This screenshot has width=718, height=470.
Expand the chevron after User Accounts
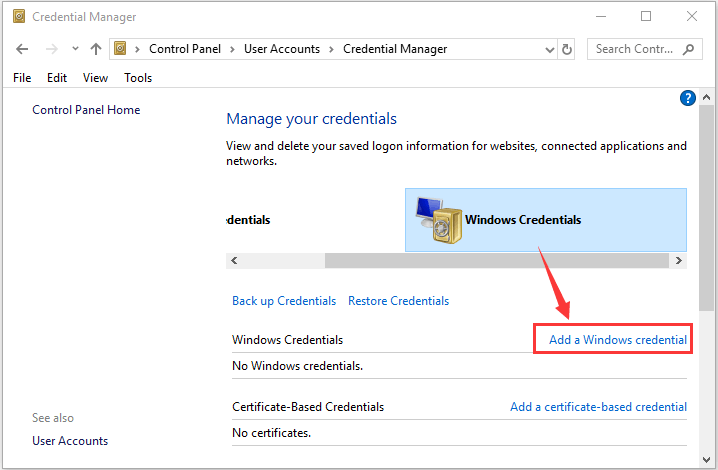click(331, 49)
